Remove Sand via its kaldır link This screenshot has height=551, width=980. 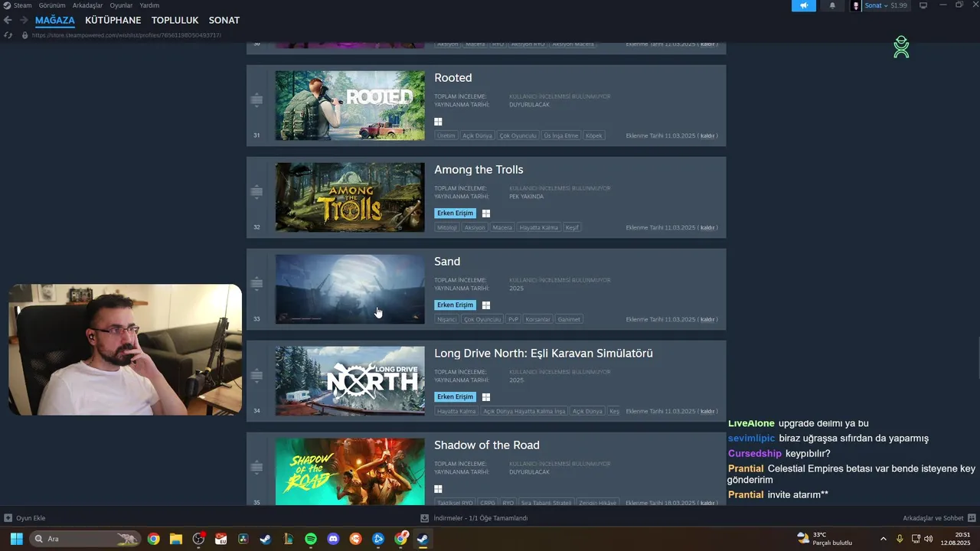[x=707, y=319]
